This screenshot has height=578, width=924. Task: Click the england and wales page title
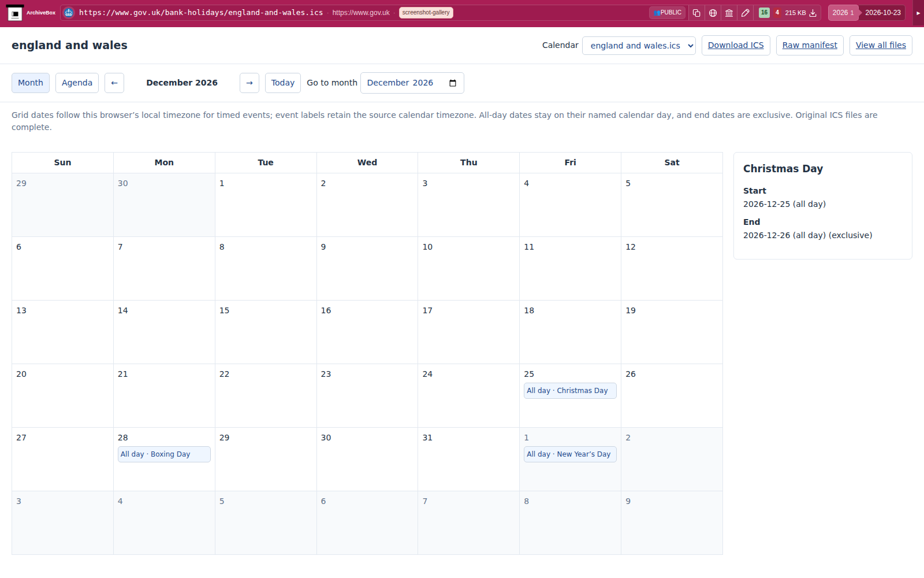tap(69, 45)
